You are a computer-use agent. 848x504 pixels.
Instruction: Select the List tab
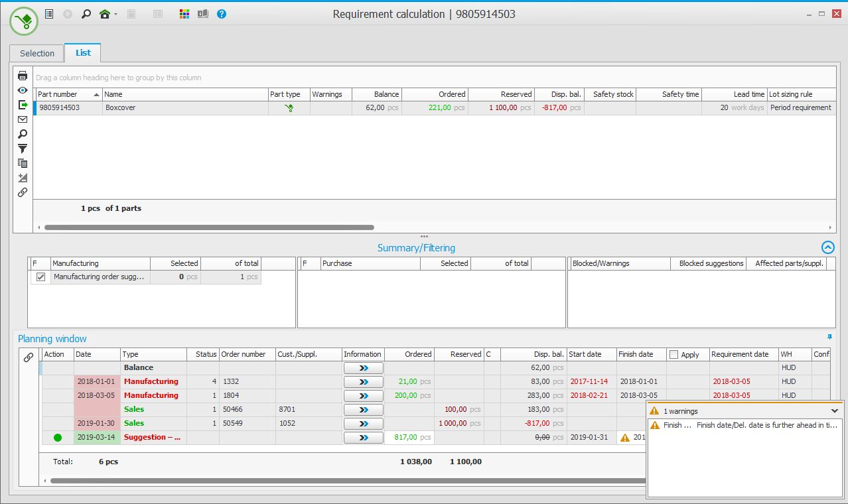tap(83, 53)
